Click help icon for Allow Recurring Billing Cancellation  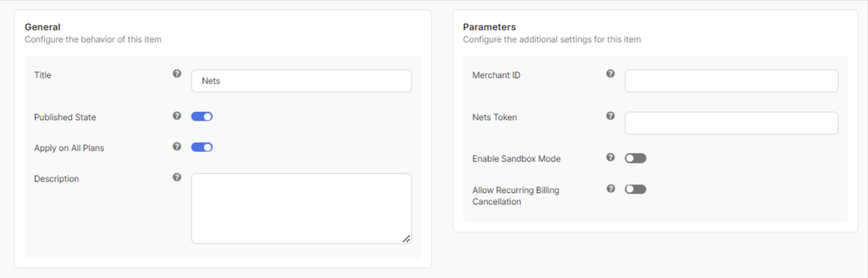tap(611, 189)
